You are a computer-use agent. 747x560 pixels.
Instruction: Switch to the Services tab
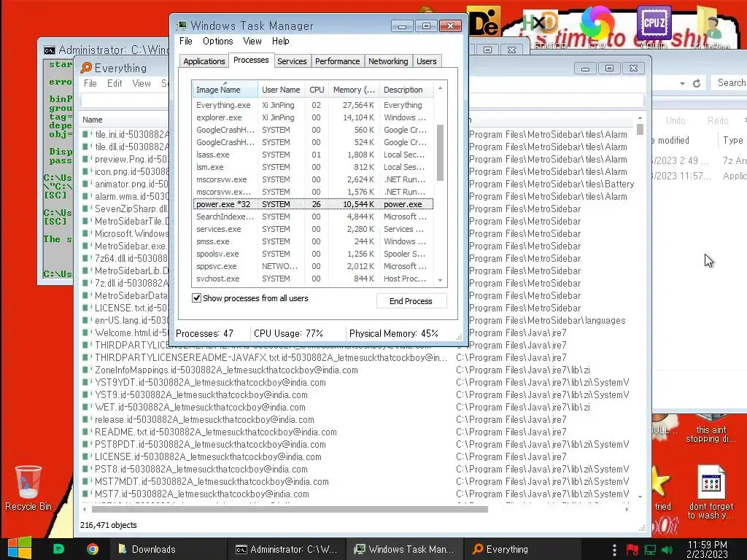tap(292, 61)
